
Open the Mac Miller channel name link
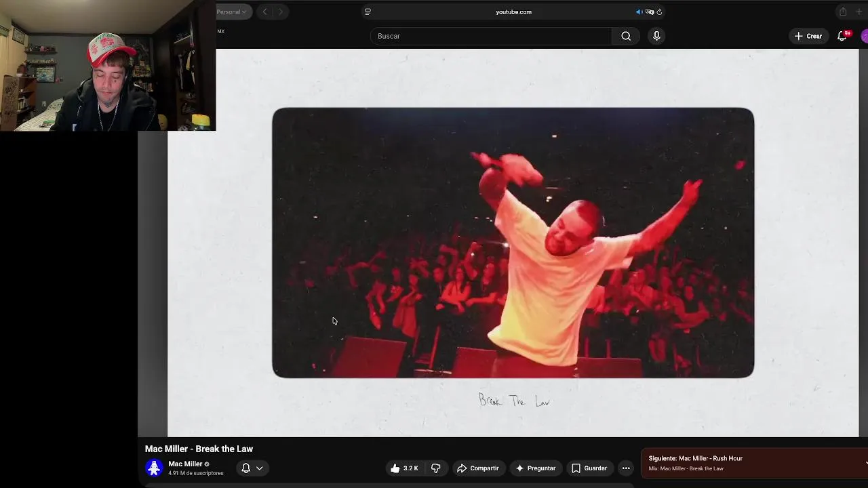tap(185, 464)
